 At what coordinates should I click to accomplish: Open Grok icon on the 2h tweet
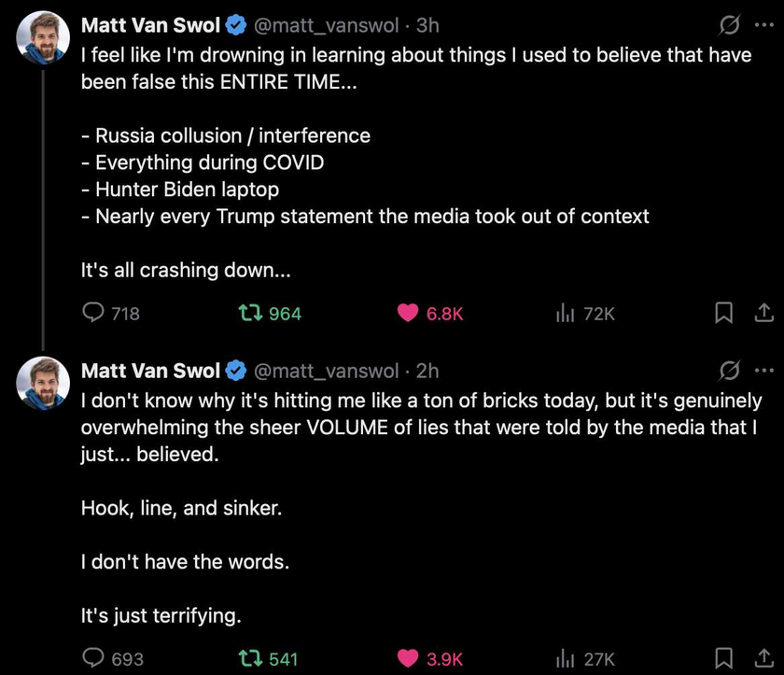click(x=729, y=371)
